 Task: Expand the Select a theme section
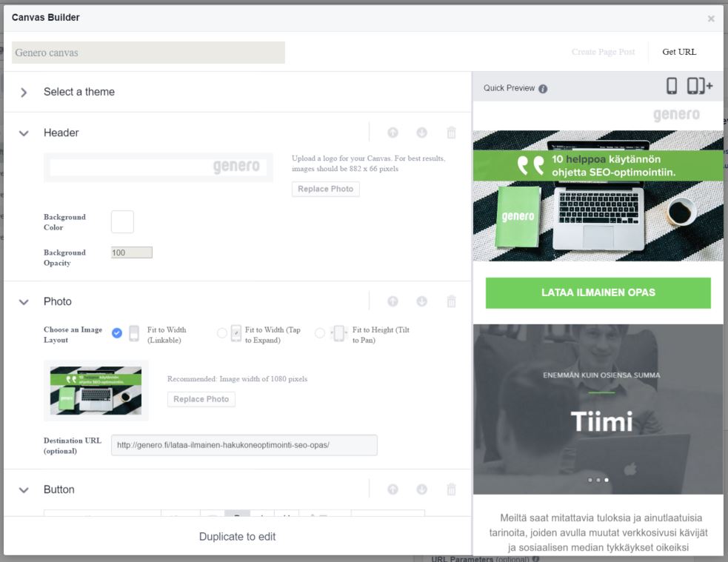24,93
